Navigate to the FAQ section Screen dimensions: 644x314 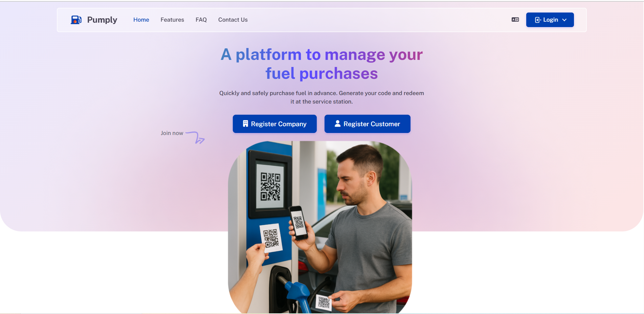[201, 20]
